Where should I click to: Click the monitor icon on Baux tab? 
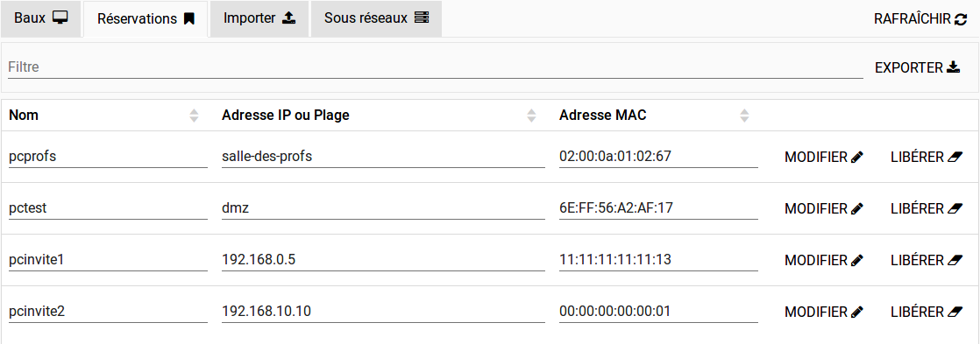coord(60,18)
